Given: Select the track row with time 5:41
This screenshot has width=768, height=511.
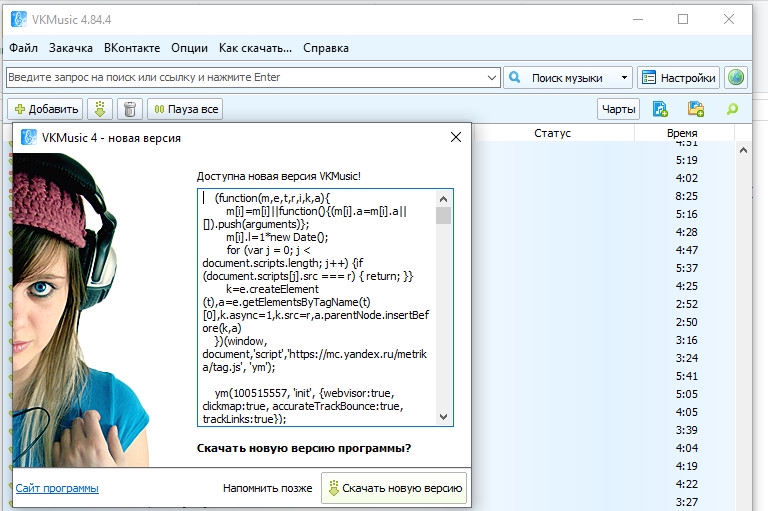Looking at the screenshot, I should (x=603, y=376).
